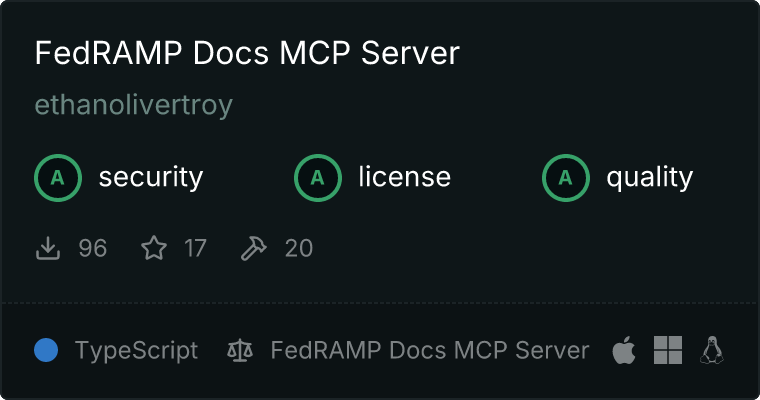
Task: Click the balance scale license icon
Action: (240, 351)
